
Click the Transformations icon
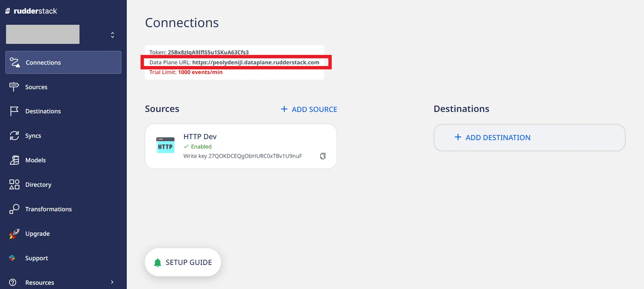pos(14,209)
